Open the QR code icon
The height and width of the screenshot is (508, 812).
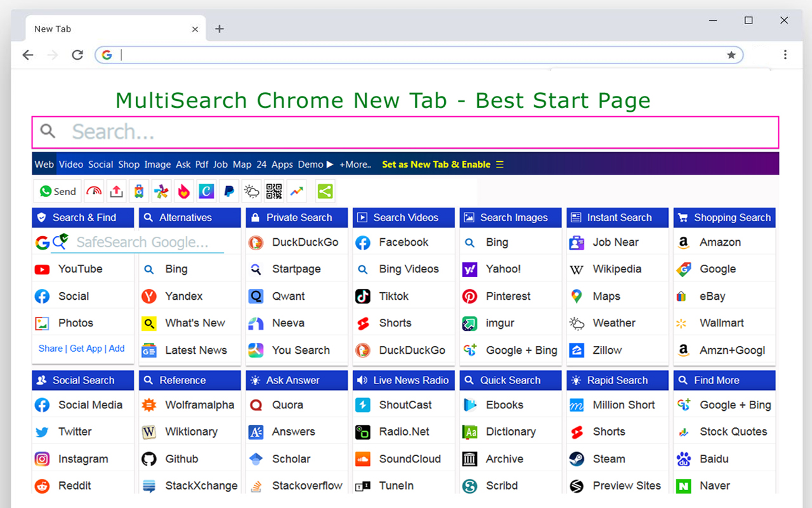[274, 191]
